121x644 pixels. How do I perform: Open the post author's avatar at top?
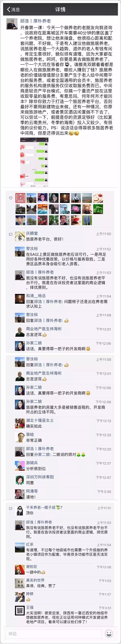coord(12,24)
